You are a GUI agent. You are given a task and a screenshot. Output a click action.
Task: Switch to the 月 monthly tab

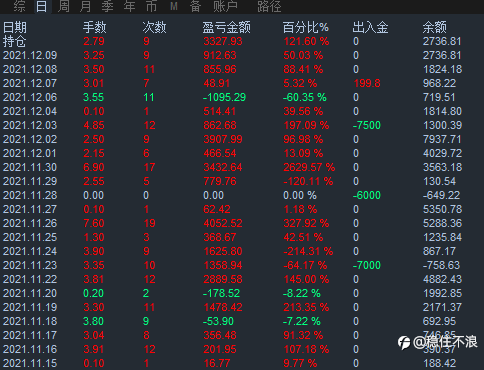pos(85,6)
